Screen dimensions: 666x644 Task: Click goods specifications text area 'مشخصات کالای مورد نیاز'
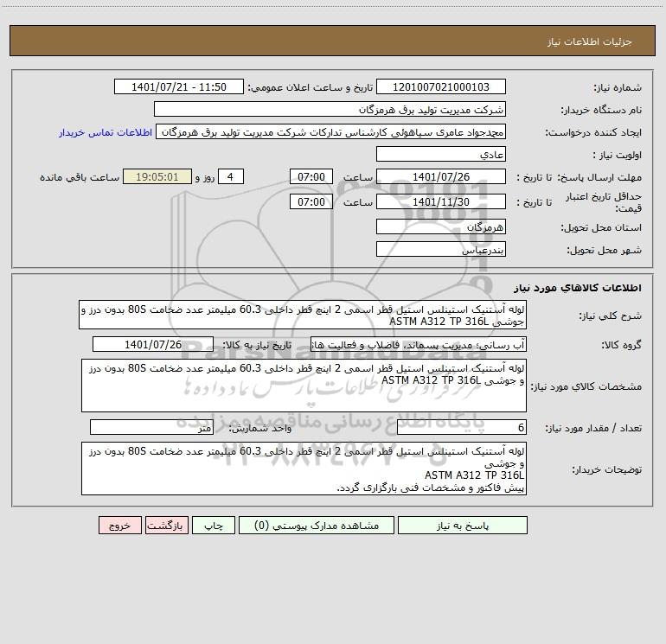pos(304,386)
